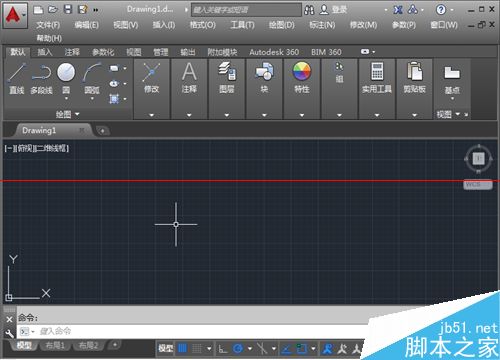The image size is (500, 360).
Task: Add a new drawing tab with plus button
Action: point(103,131)
